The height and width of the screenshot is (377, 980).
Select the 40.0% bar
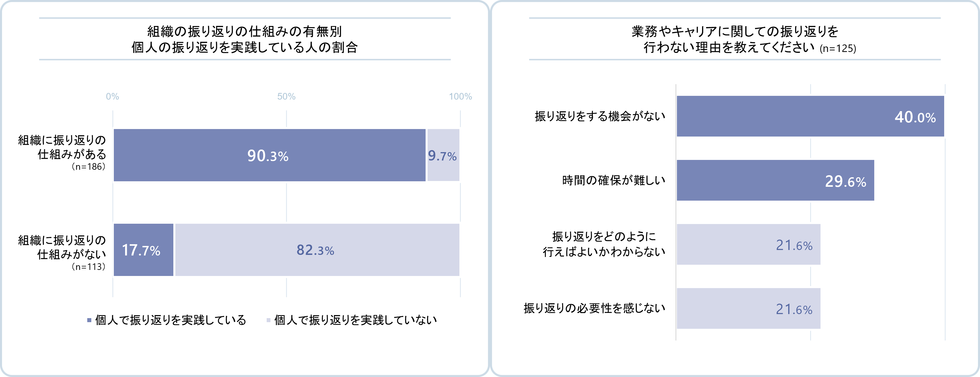(x=810, y=116)
